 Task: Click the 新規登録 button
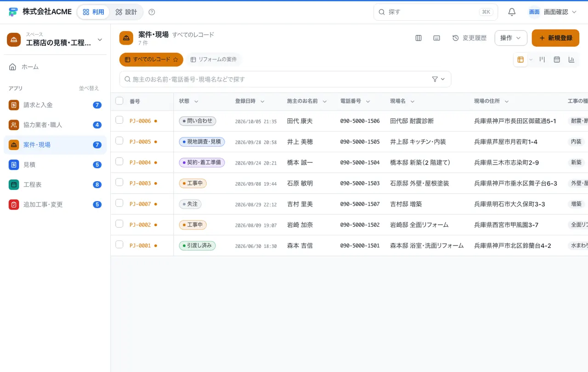coord(555,38)
